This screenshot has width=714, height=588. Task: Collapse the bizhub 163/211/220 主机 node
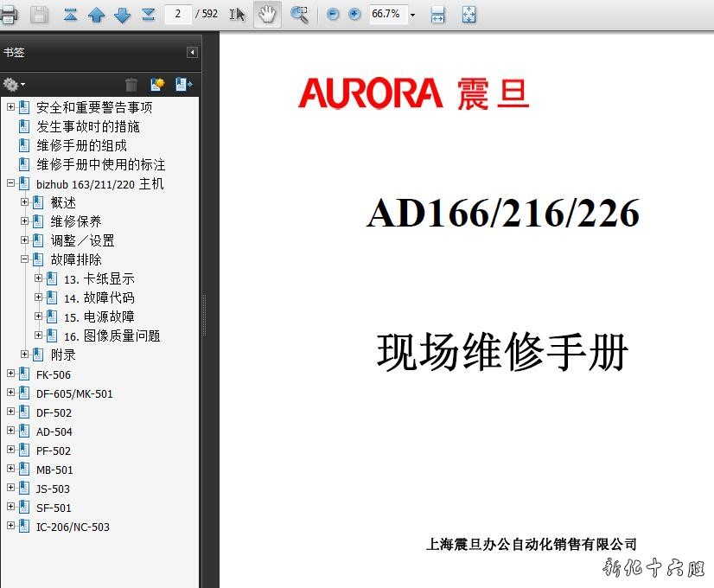click(x=10, y=183)
